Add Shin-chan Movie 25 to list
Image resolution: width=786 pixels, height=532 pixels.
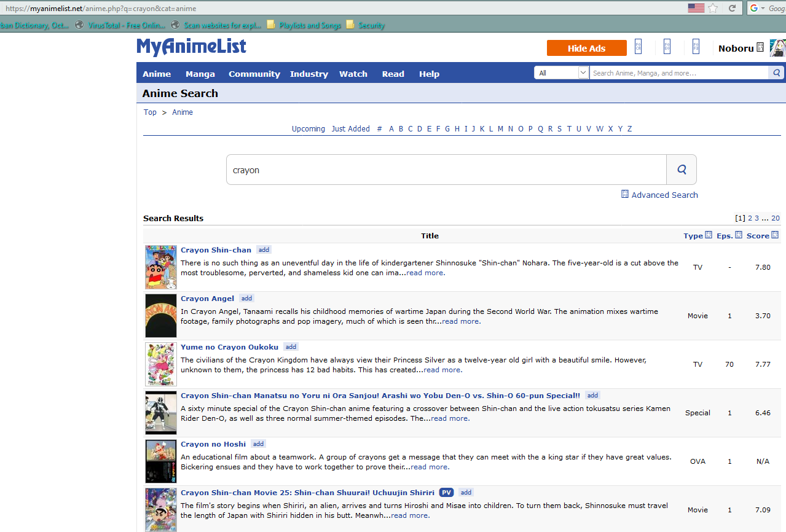466,493
